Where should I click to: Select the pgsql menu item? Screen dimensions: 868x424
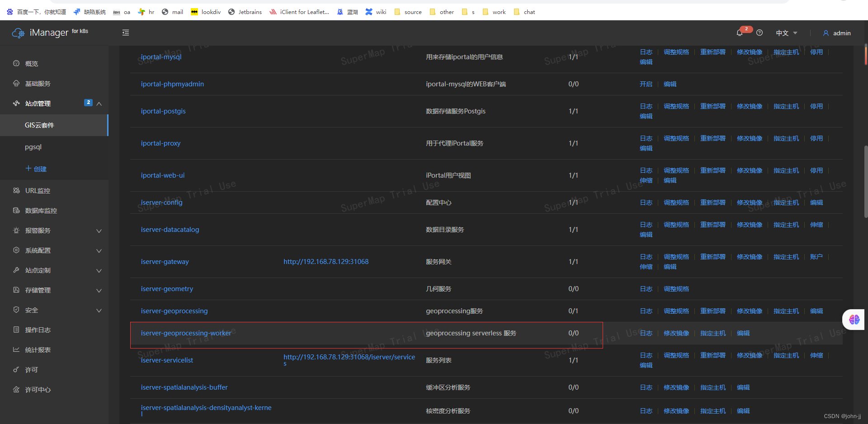(54, 147)
